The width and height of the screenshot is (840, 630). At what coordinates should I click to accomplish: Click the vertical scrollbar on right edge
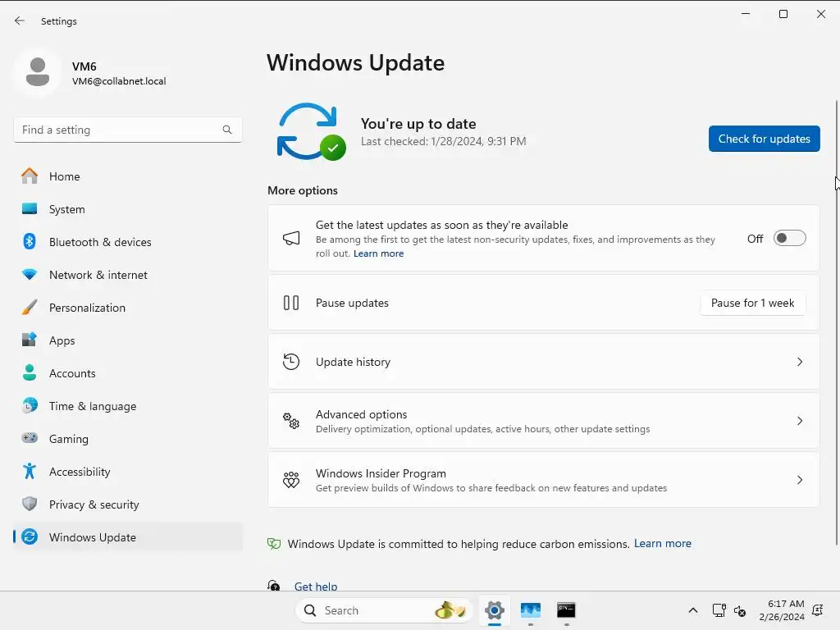click(x=836, y=322)
